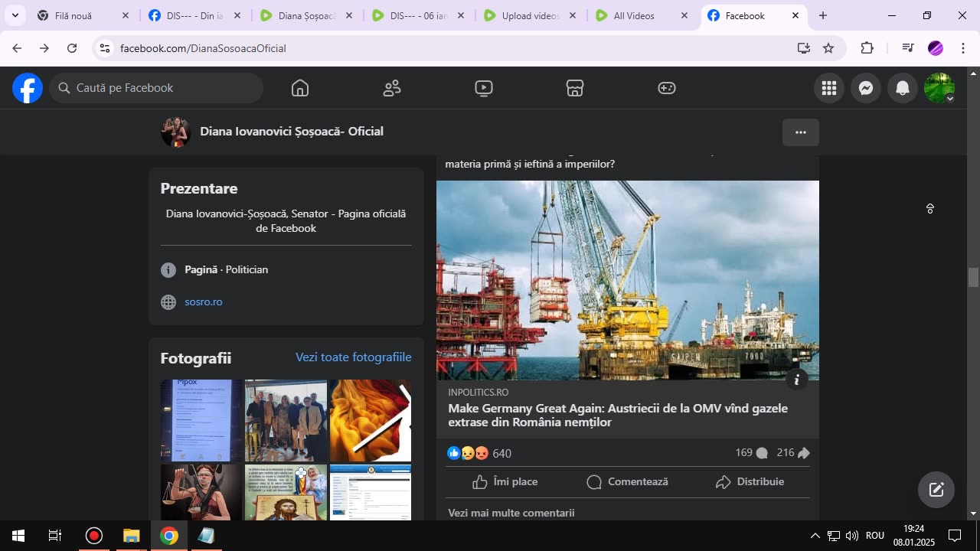Viewport: 980px width, 551px height.
Task: Open the new message compose floating button
Action: click(x=936, y=490)
